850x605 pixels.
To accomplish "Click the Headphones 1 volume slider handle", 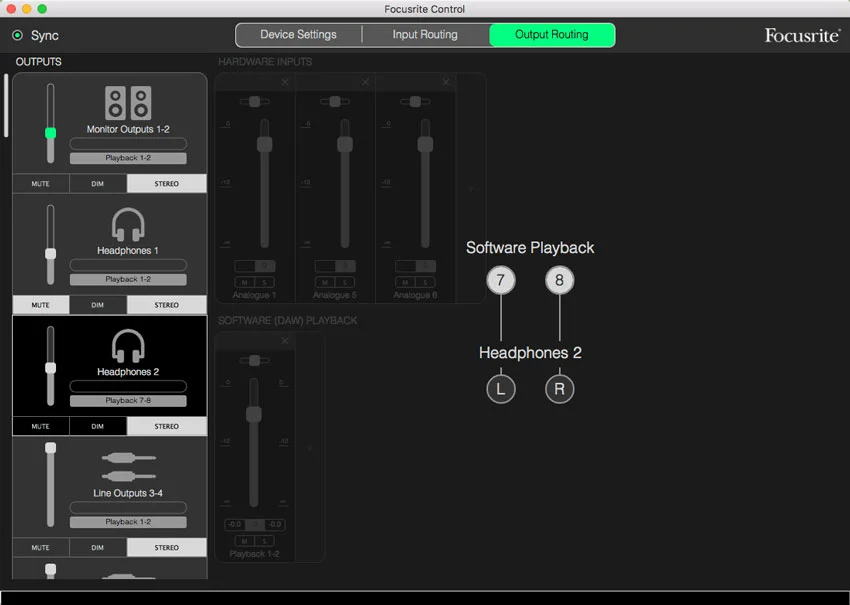I will (50, 254).
